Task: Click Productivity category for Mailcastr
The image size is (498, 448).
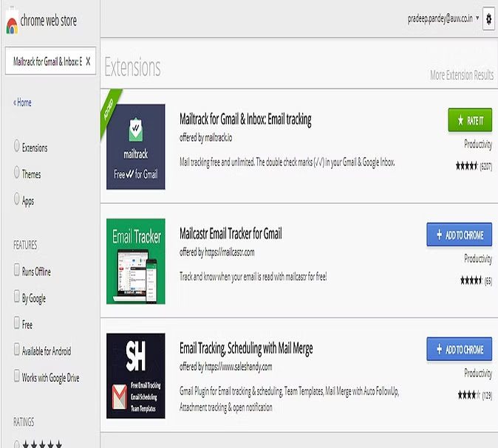Action: [x=478, y=258]
